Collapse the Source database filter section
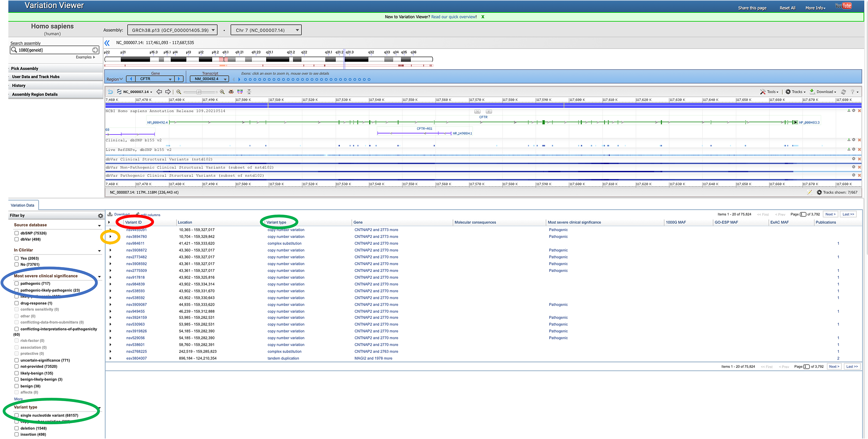Image resolution: width=868 pixels, height=439 pixels. click(99, 226)
